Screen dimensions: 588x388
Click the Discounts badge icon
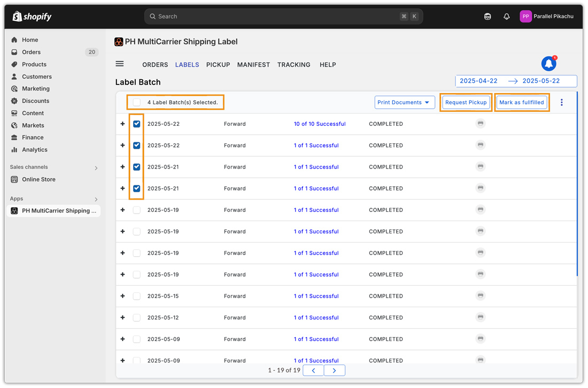coord(14,101)
